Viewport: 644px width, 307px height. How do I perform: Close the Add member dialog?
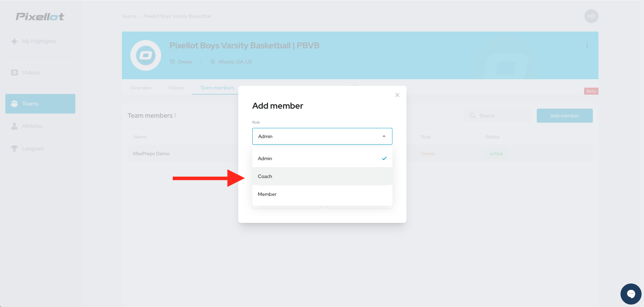click(397, 95)
